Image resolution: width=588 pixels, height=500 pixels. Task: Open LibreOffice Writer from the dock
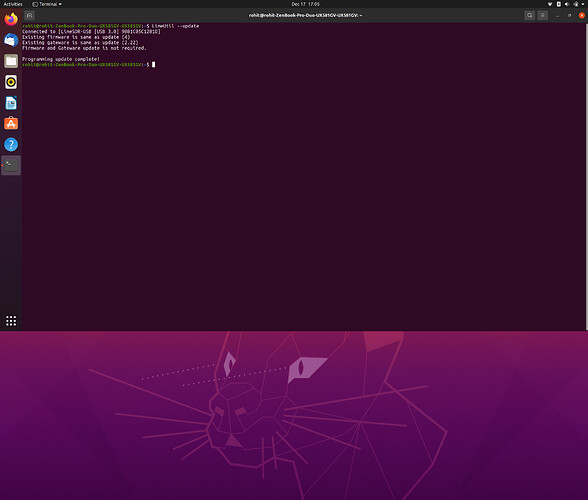click(x=11, y=103)
